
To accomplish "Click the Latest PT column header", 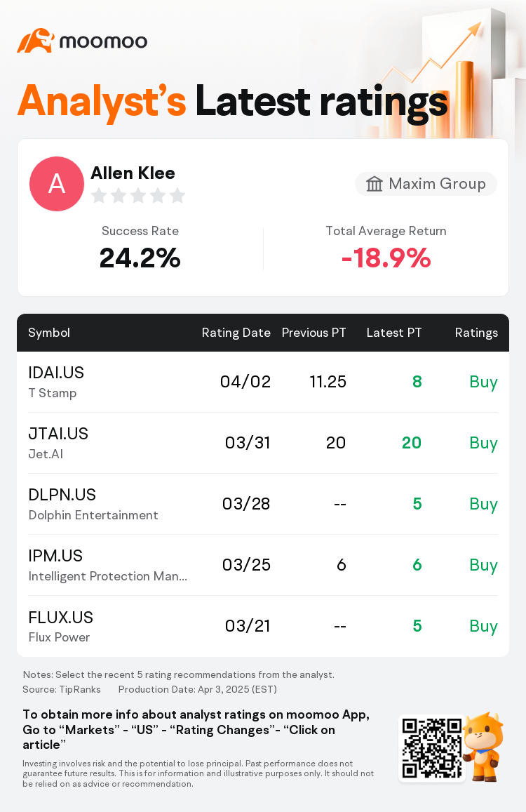I will tap(394, 333).
